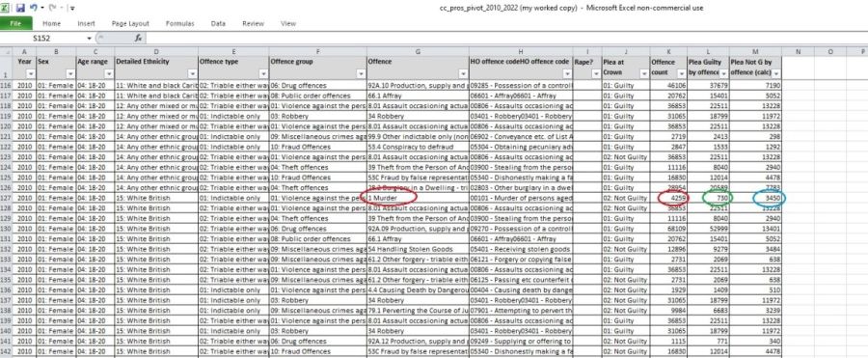Open the Age range filter dropdown

108,73
